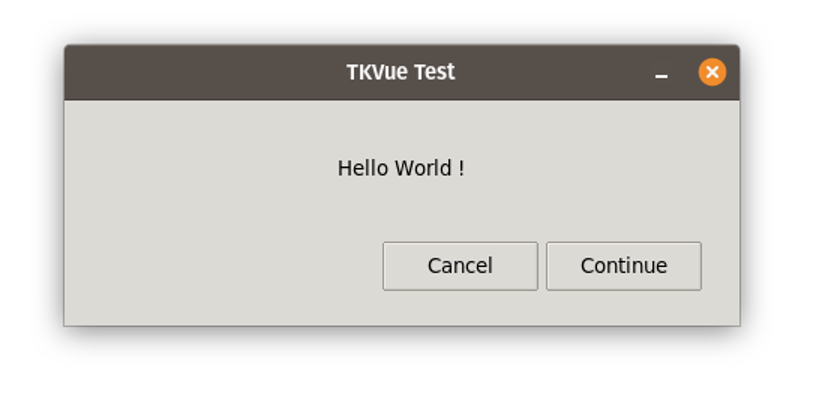The height and width of the screenshot is (394, 834).
Task: Click the word Test in the window title
Action: point(435,72)
